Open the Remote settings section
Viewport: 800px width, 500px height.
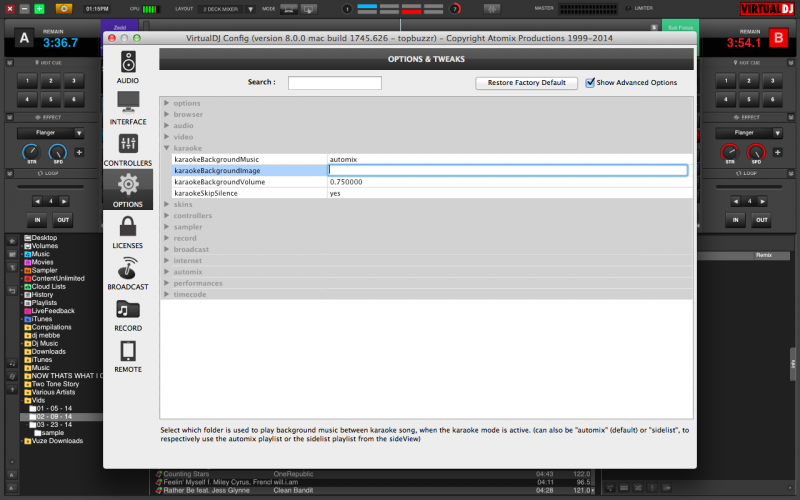point(128,356)
